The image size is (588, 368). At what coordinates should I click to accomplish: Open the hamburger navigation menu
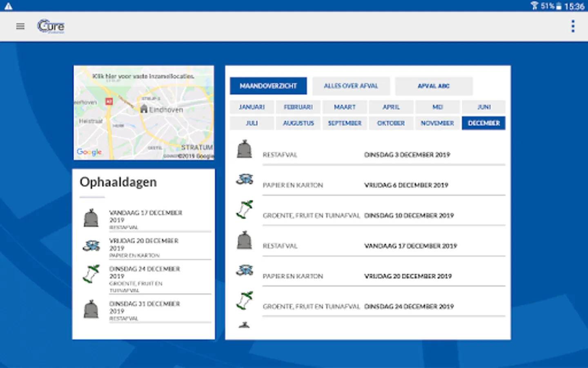[x=20, y=26]
